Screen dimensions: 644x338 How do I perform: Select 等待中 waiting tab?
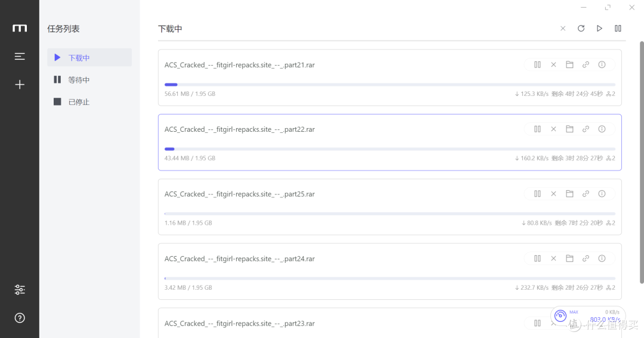pos(89,80)
